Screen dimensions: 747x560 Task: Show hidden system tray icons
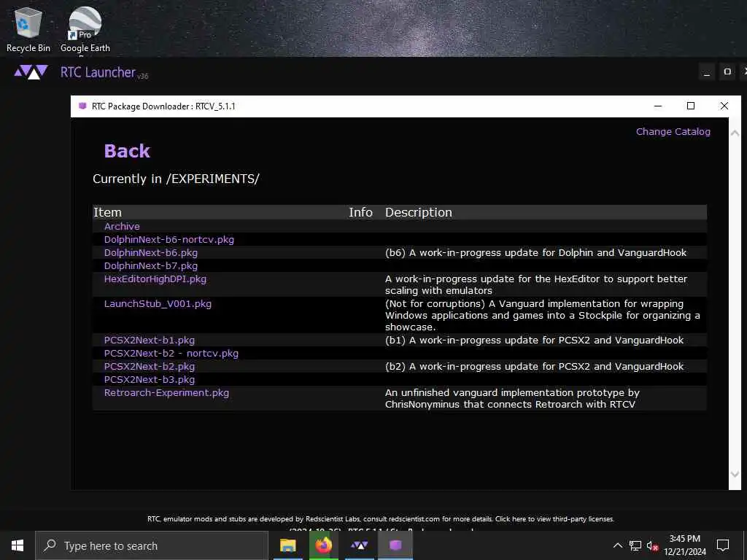tap(617, 545)
